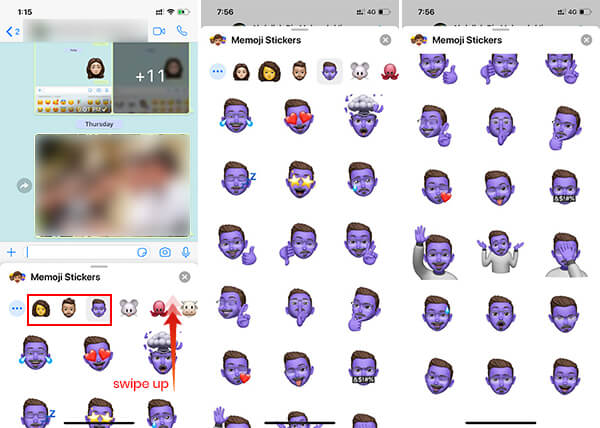
Task: Send single tear sad sticker, middle screen
Action: point(362,179)
